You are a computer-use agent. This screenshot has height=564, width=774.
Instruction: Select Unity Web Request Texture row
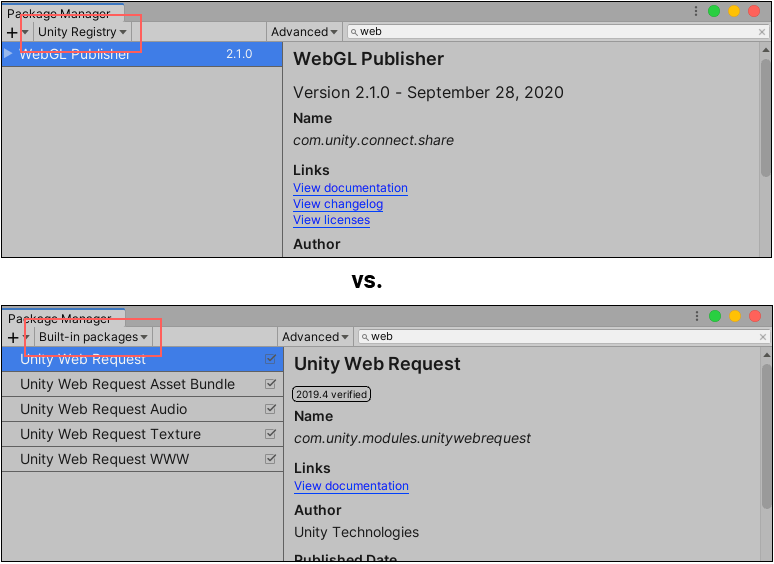pyautogui.click(x=142, y=434)
